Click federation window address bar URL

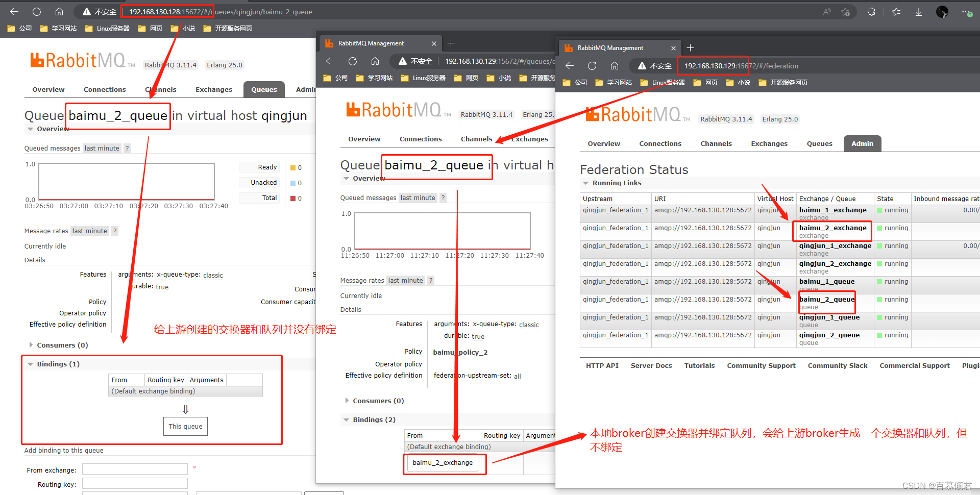pos(741,66)
